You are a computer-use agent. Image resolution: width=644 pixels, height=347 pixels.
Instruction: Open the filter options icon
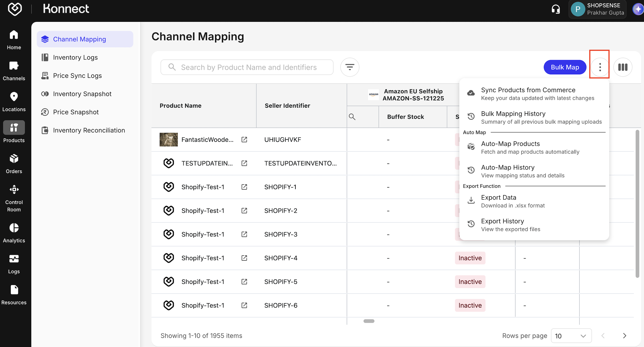click(x=350, y=67)
